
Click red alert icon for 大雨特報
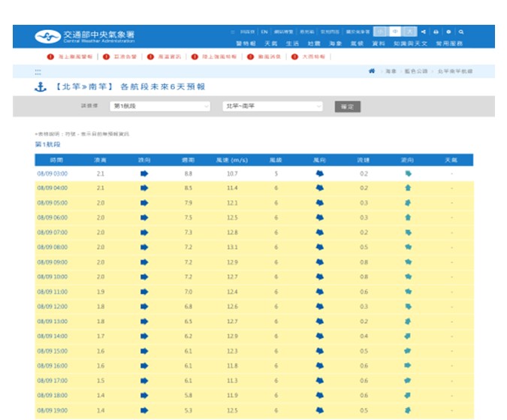pos(294,56)
